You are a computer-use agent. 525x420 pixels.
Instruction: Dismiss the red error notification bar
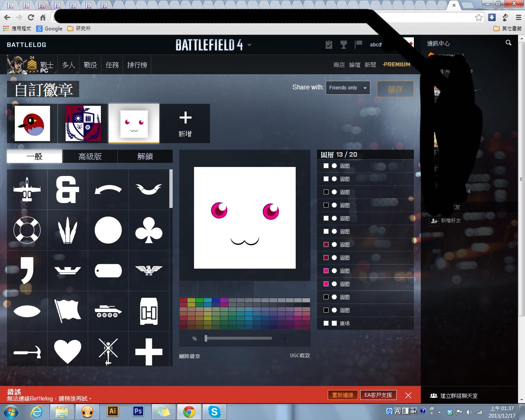tap(408, 395)
